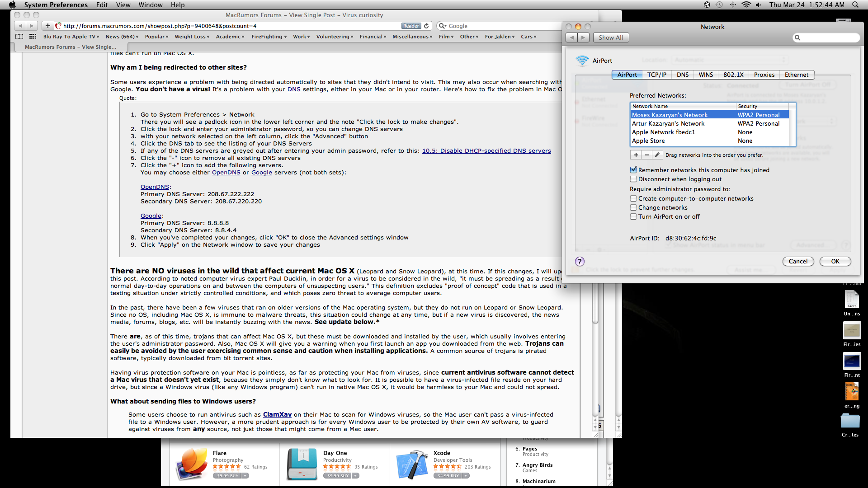Image resolution: width=868 pixels, height=488 pixels.
Task: Switch to the Proxies tab
Action: pos(764,75)
